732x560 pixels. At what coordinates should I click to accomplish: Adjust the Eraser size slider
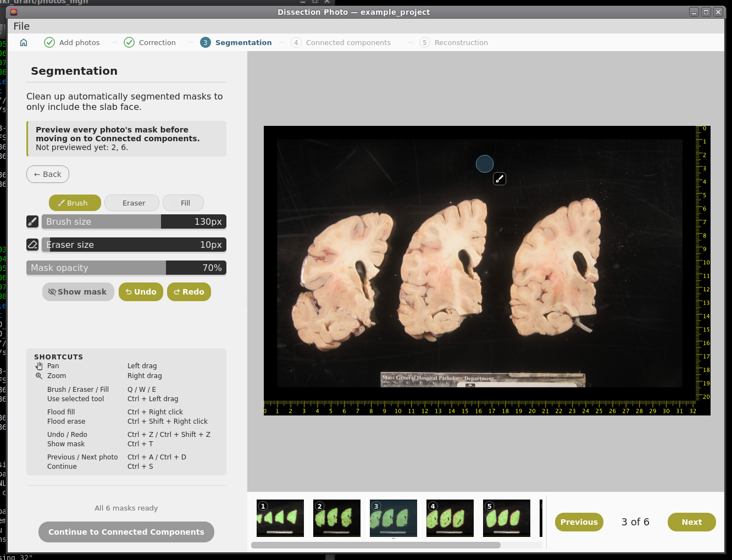(x=134, y=245)
